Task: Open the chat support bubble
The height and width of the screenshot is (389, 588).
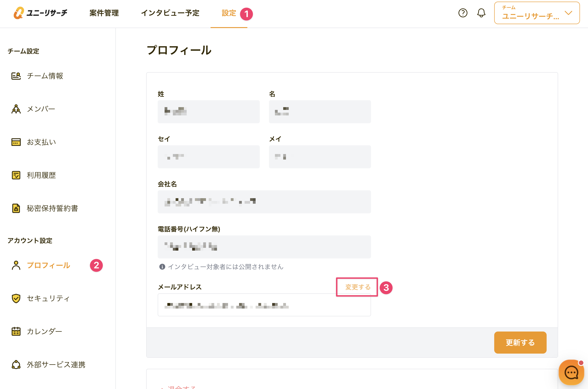Action: (x=571, y=372)
